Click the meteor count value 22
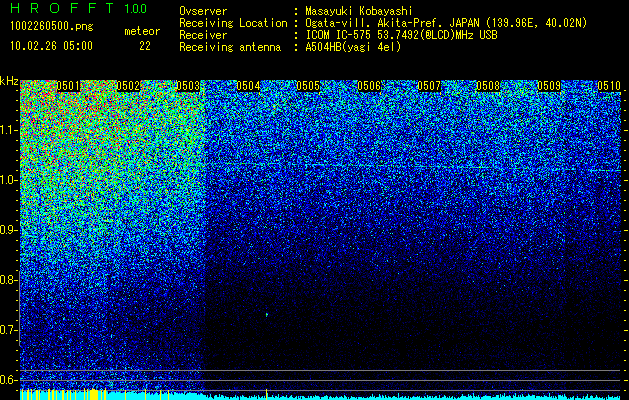This screenshot has width=629, height=400. (145, 46)
